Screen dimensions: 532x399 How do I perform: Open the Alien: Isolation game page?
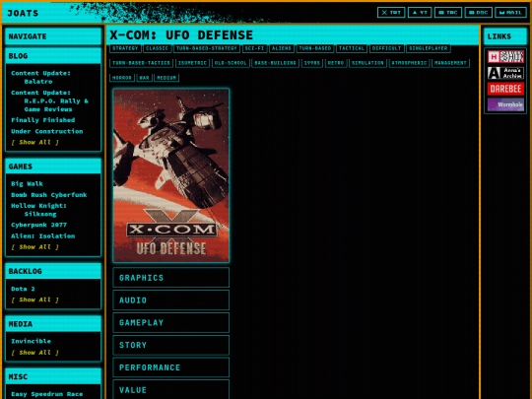(x=42, y=235)
